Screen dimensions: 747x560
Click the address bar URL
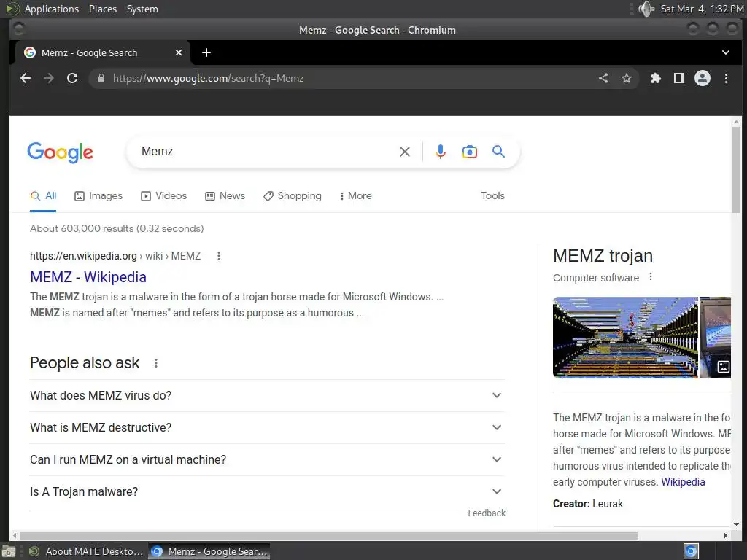pyautogui.click(x=208, y=78)
